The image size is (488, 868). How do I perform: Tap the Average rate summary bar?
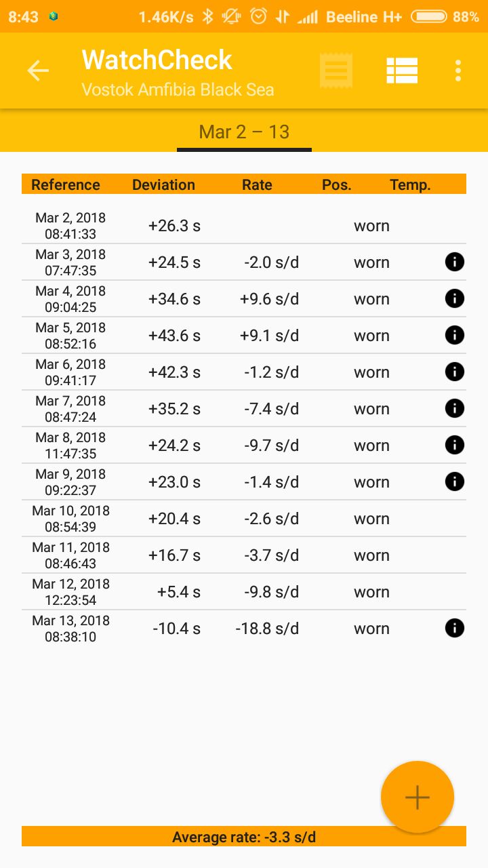coord(244,837)
